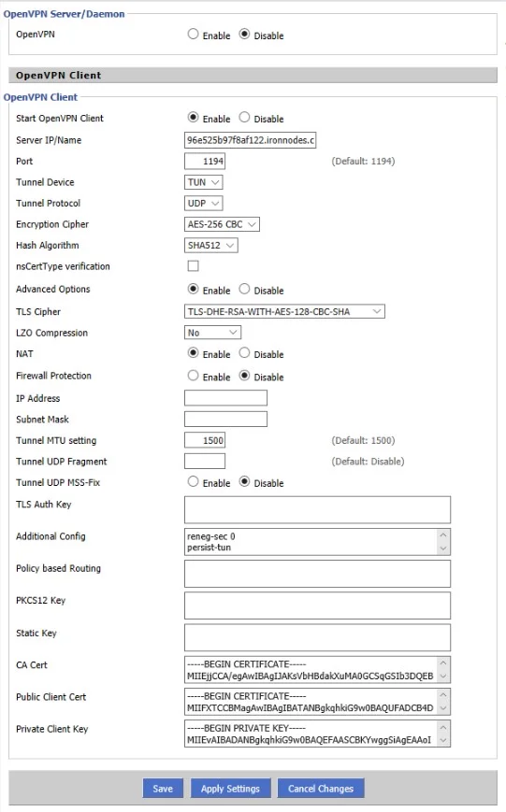Click the "(Default: 1500)" hint text
The height and width of the screenshot is (812, 506).
pyautogui.click(x=363, y=440)
